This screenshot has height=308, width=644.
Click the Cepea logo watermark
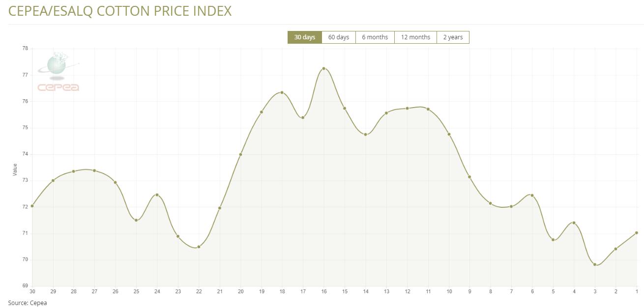coord(59,72)
